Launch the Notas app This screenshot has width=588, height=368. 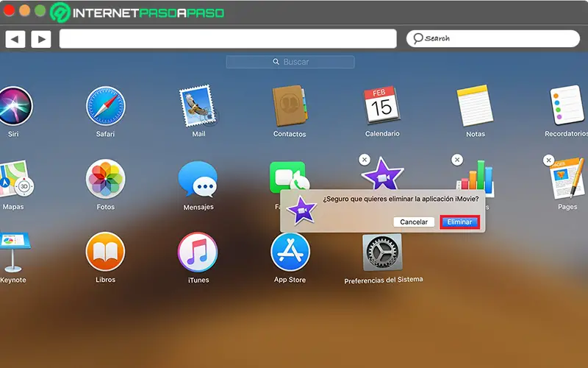[x=475, y=105]
